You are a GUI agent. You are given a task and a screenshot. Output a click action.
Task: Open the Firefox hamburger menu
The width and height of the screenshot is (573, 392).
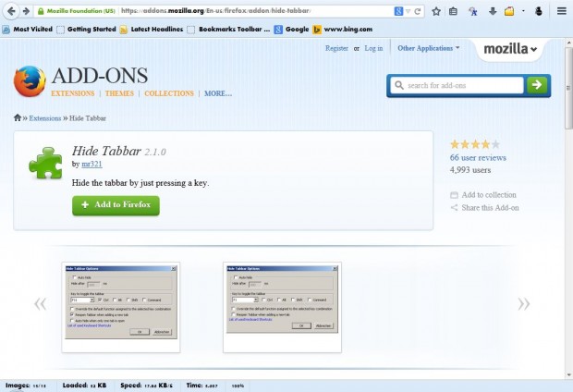(562, 11)
